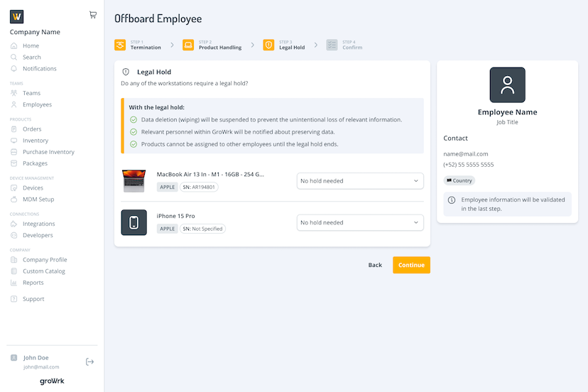
Task: Click the Step 3 Legal Hold shield icon
Action: click(x=268, y=45)
